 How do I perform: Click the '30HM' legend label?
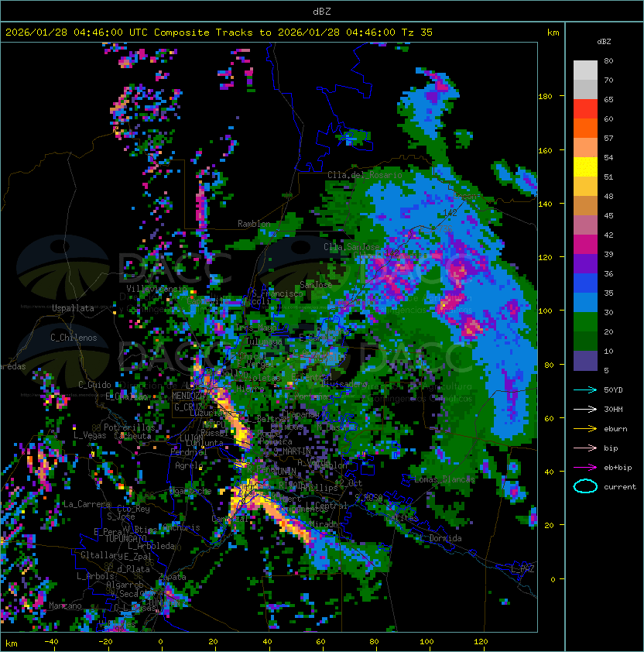(613, 409)
